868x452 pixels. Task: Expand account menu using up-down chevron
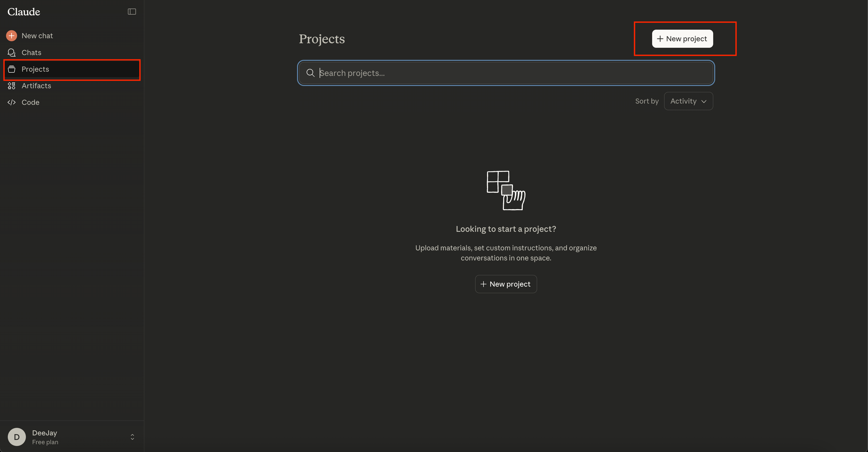(x=132, y=437)
